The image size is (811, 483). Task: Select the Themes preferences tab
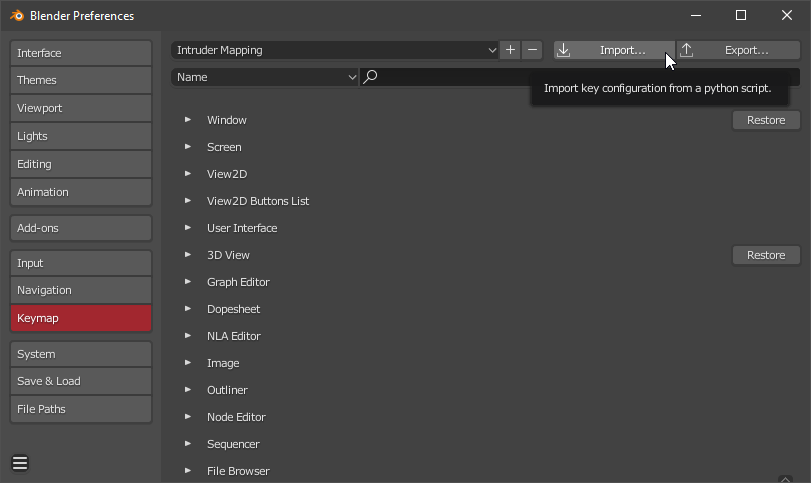coord(81,80)
